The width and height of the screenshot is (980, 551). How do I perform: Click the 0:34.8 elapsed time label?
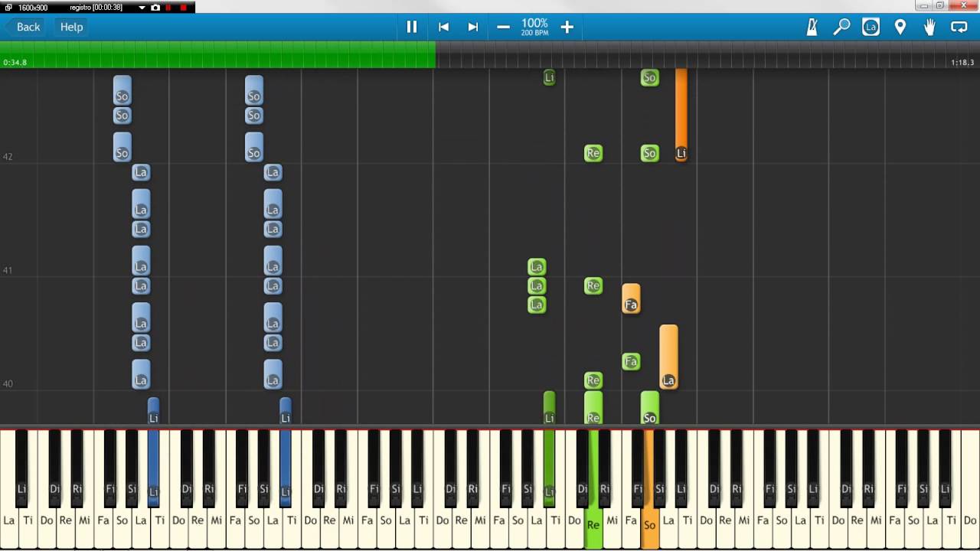pyautogui.click(x=15, y=63)
